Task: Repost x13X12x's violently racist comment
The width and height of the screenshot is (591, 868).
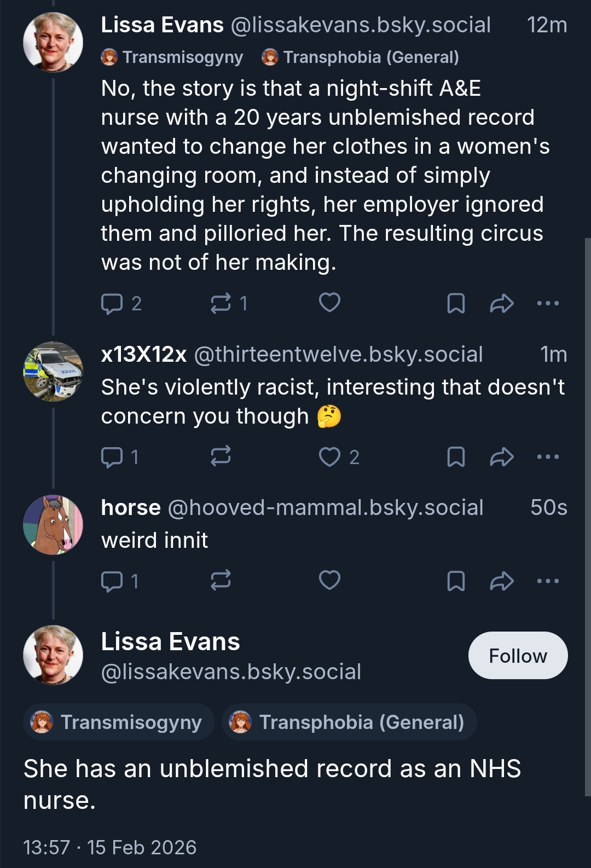Action: pos(221,456)
